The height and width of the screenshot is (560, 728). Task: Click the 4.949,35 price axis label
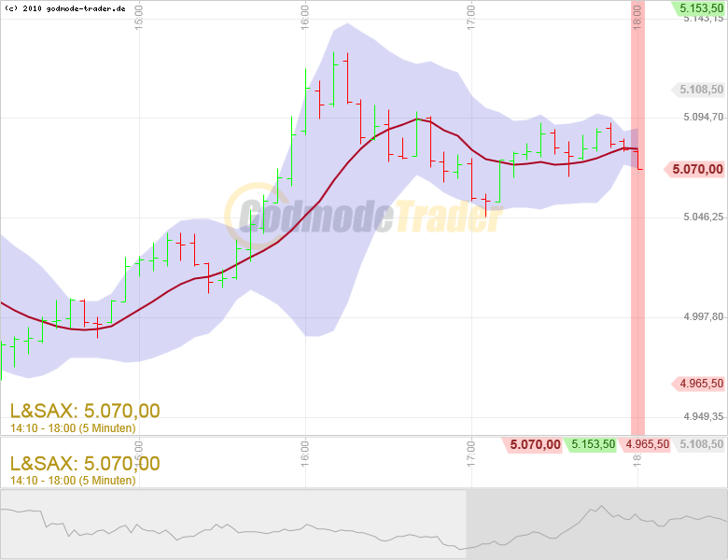[703, 416]
